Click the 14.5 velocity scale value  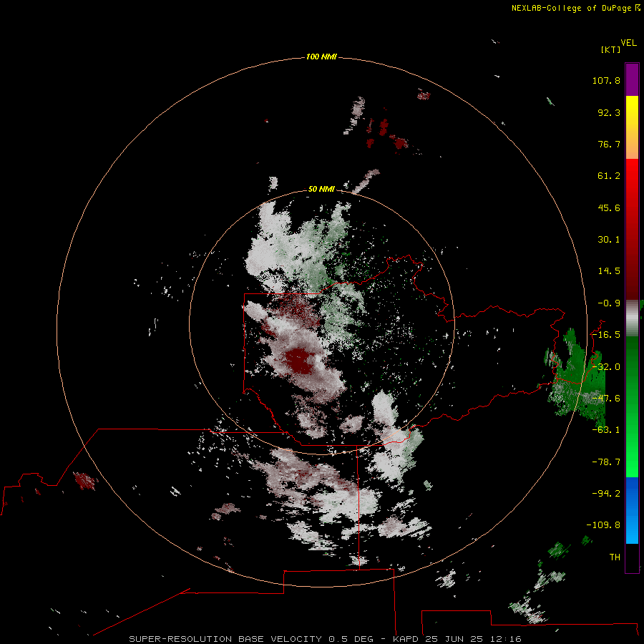[x=609, y=271]
